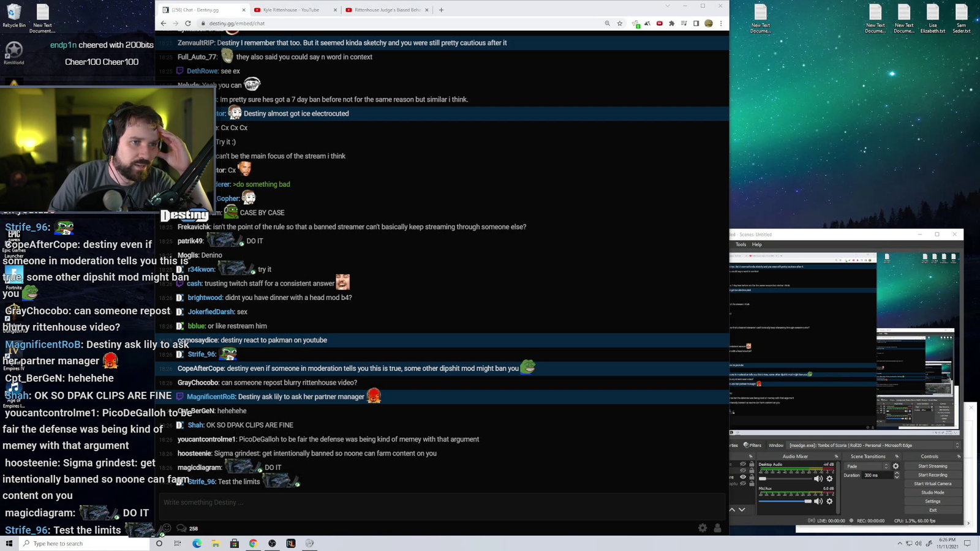The width and height of the screenshot is (980, 551).
Task: Open Scene Transitions properties gear
Action: tap(895, 466)
